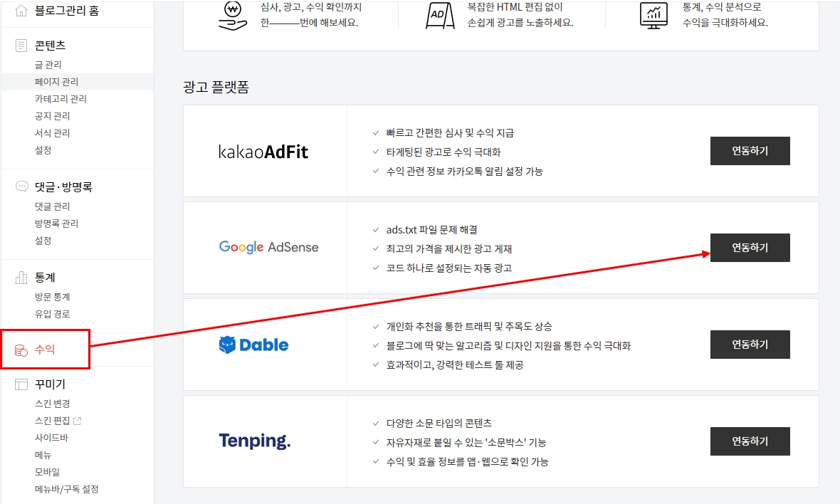This screenshot has width=840, height=504.
Task: Open 메뉴 settings under 꾸미기
Action: [43, 455]
